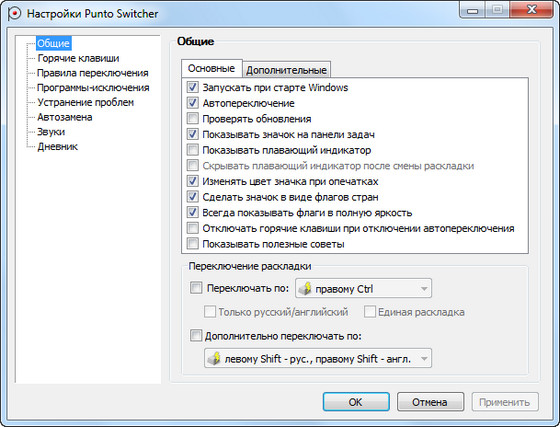Viewport: 560px width, 427px height.
Task: Open Правила переключения in the tree
Action: tap(93, 73)
